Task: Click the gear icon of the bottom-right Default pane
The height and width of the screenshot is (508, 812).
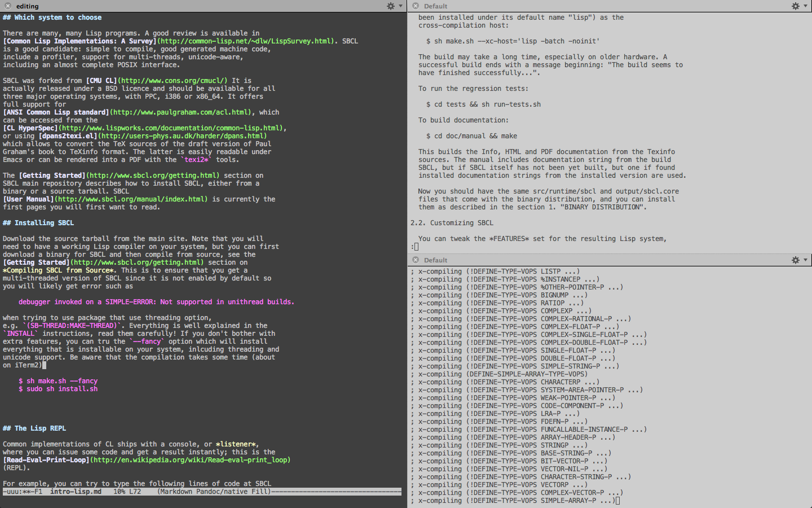Action: point(795,260)
